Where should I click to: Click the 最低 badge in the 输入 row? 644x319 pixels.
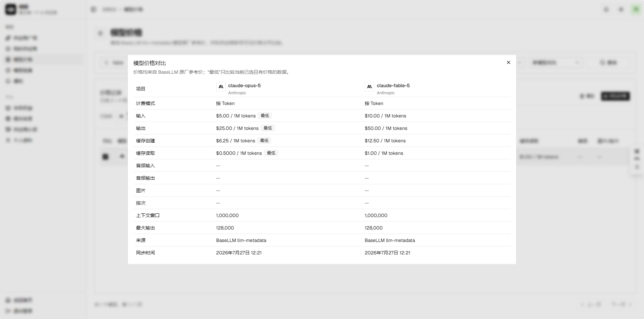pos(265,116)
